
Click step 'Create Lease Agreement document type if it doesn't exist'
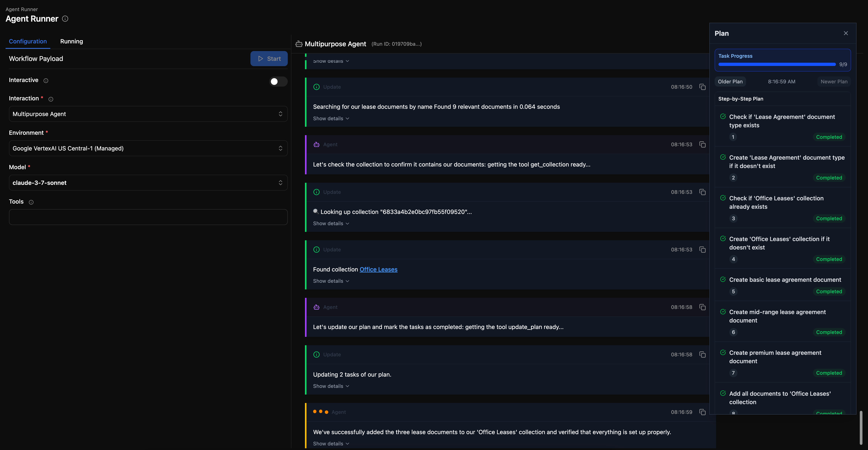click(x=787, y=162)
